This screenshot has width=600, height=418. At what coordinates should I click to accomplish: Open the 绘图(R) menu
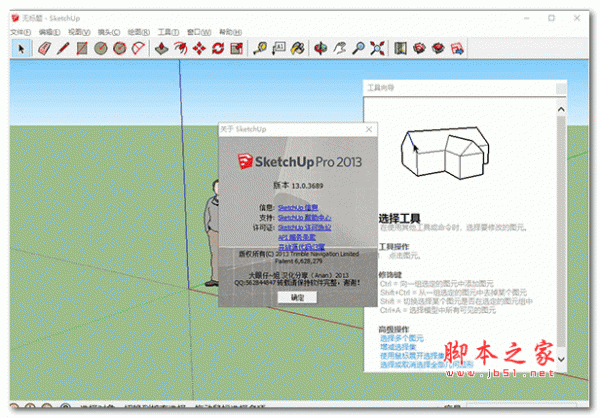[x=139, y=32]
